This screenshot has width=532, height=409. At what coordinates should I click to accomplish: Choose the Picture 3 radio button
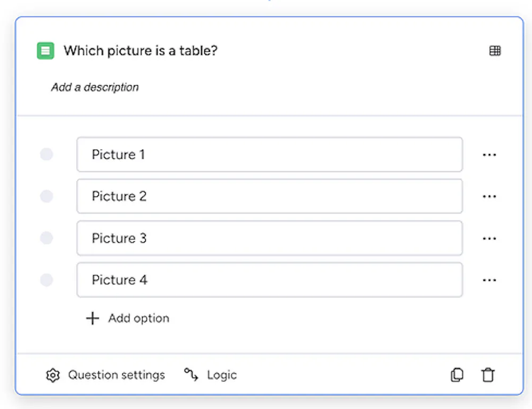point(47,238)
